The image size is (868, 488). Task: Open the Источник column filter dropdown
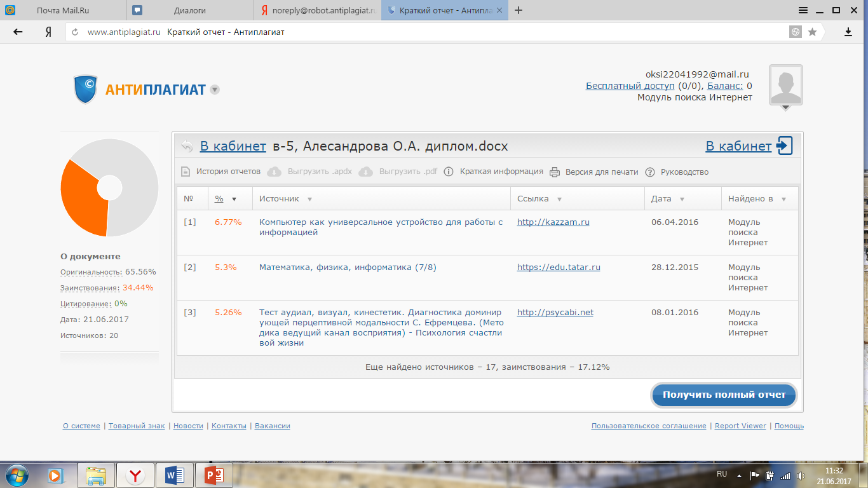click(309, 199)
